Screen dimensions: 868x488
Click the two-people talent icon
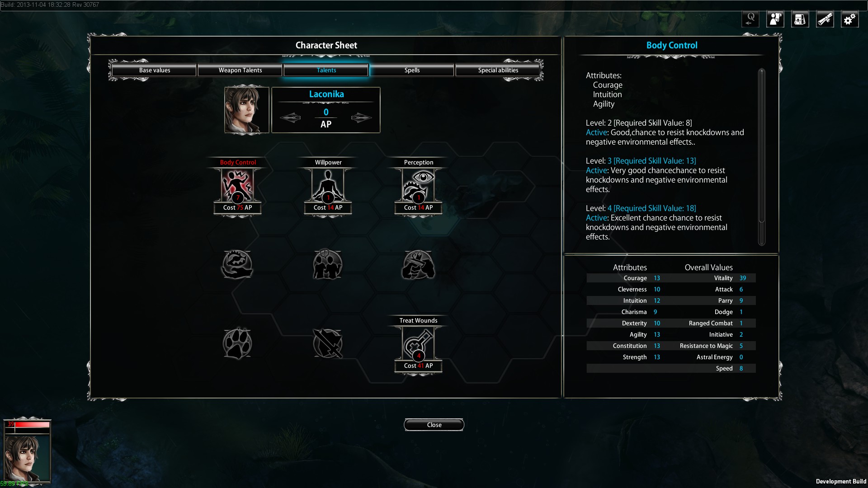[x=328, y=264]
